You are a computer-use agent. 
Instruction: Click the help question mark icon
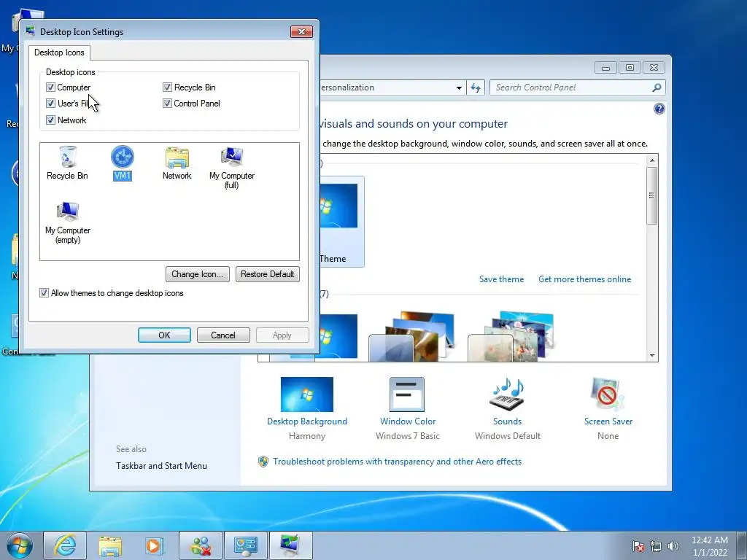pos(659,109)
